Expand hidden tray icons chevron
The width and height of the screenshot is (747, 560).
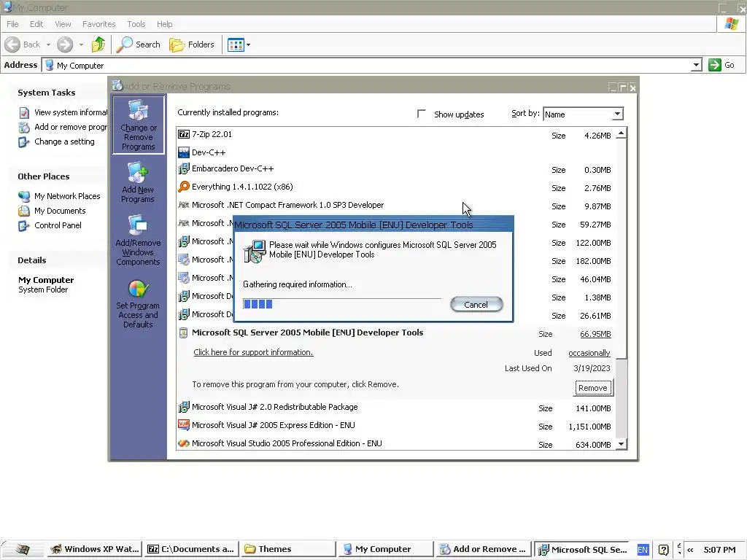click(x=690, y=550)
